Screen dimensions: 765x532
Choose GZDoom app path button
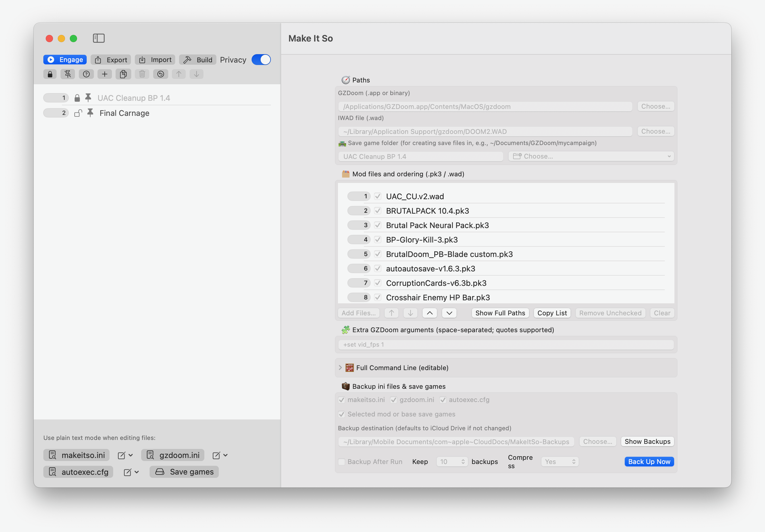click(656, 106)
